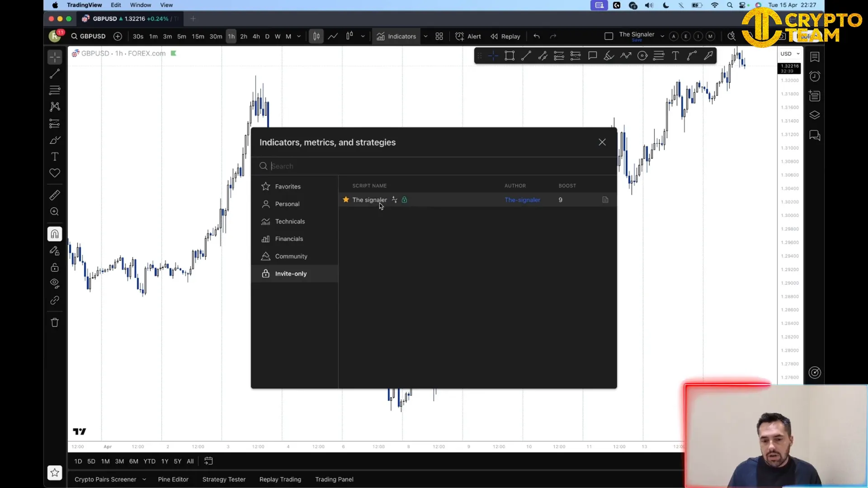The width and height of the screenshot is (868, 488).
Task: Toggle hide all drawings eye icon
Action: pyautogui.click(x=55, y=284)
